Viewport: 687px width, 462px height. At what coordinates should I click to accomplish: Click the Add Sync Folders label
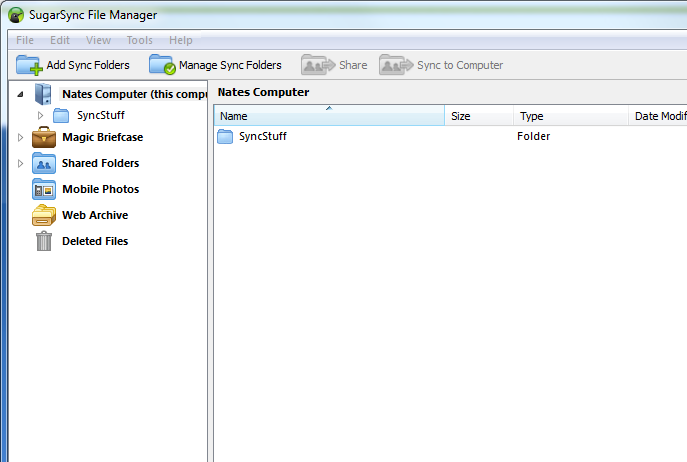(x=88, y=65)
